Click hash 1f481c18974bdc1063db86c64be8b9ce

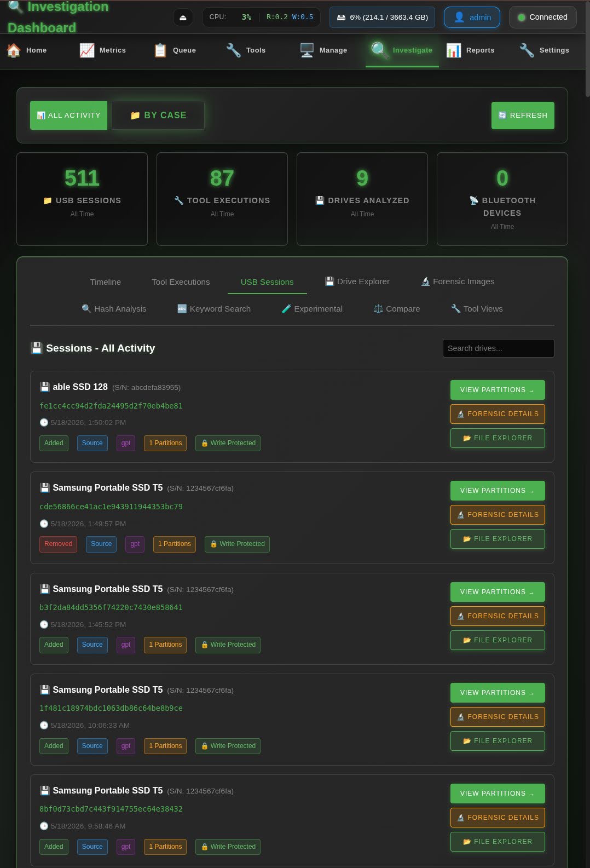(x=111, y=709)
